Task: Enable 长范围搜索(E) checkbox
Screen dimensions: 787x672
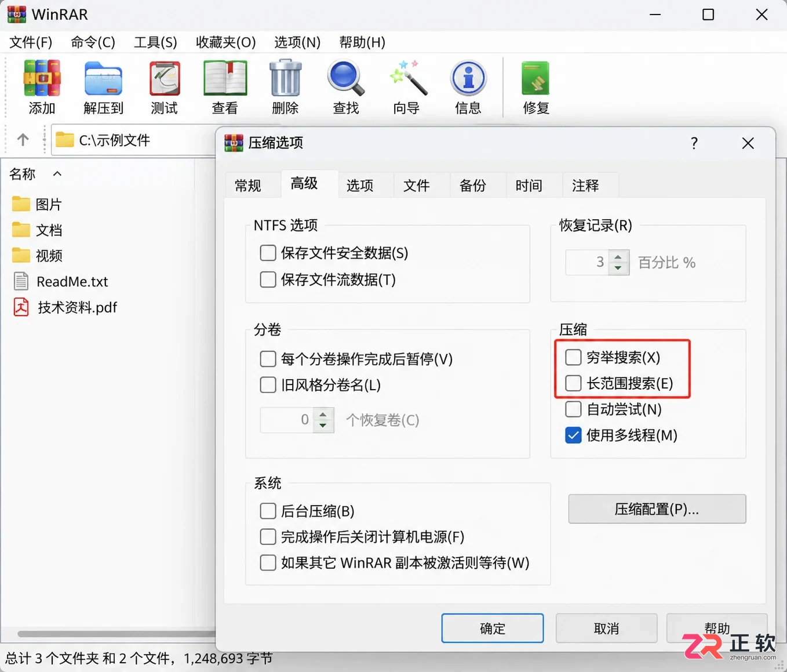Action: click(x=573, y=383)
